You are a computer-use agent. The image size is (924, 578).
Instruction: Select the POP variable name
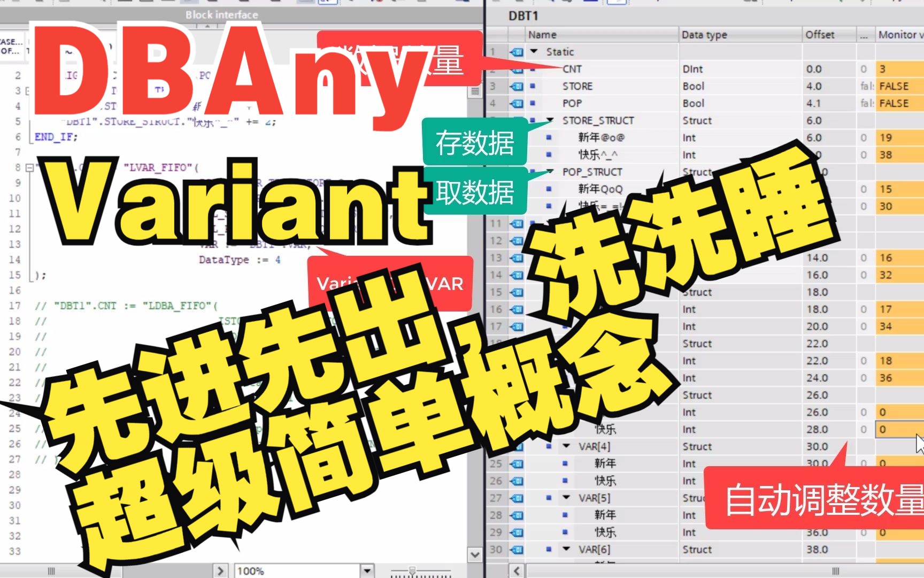572,103
